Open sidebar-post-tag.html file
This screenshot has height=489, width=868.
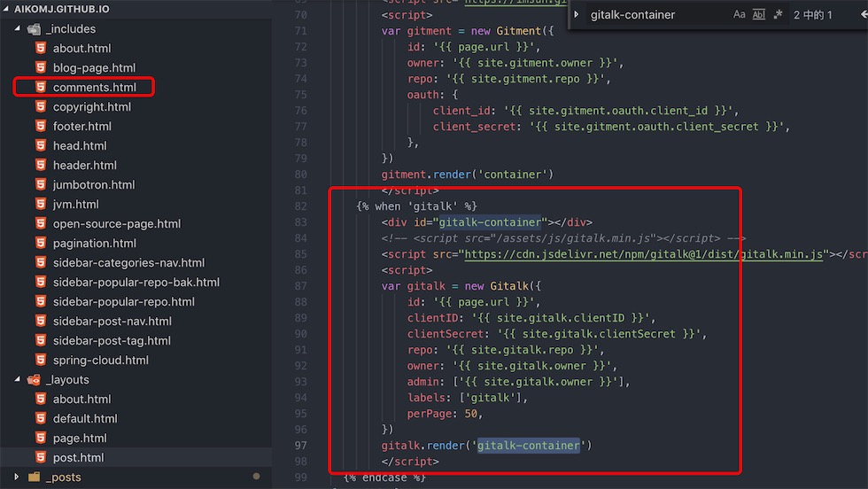click(x=112, y=340)
